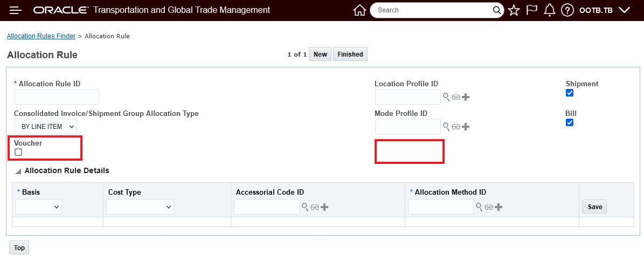Click the Allocation Rule ID field

coord(57,97)
